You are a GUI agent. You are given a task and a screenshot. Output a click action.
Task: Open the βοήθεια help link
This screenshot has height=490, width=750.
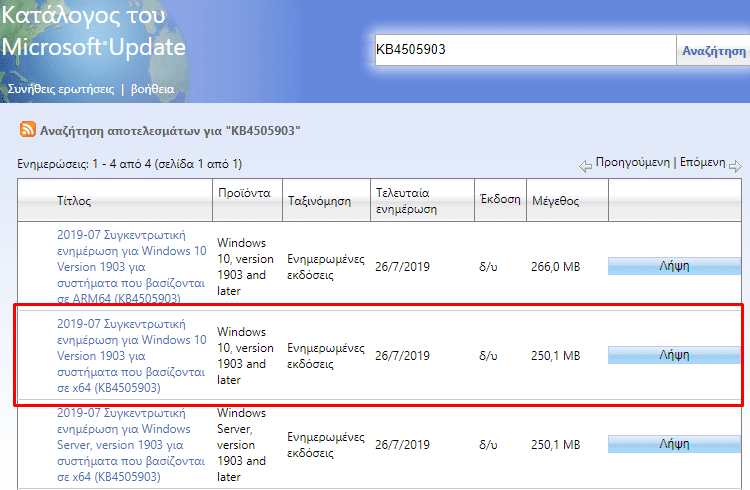(153, 89)
